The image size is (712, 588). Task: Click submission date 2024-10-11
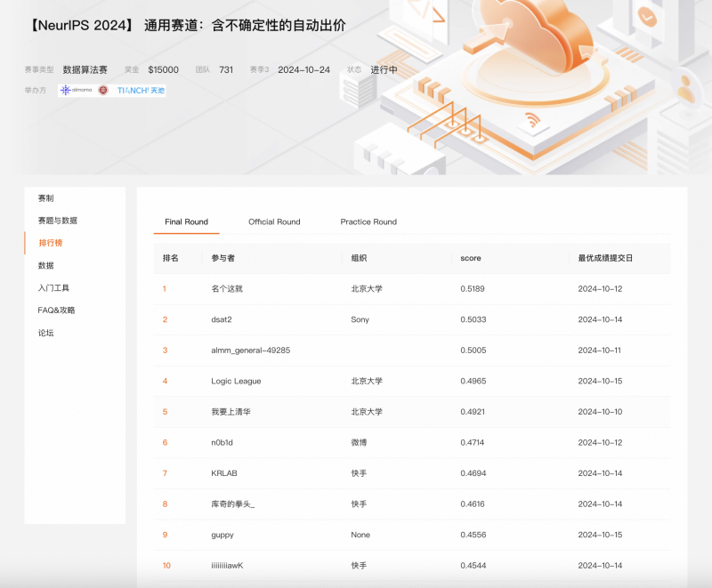pyautogui.click(x=599, y=350)
